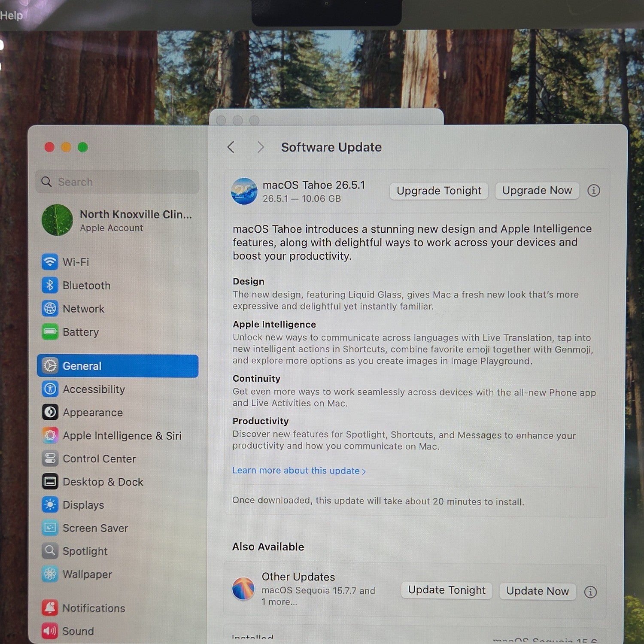Open the Desktop & Dock icon
Image resolution: width=644 pixels, height=644 pixels.
50,482
